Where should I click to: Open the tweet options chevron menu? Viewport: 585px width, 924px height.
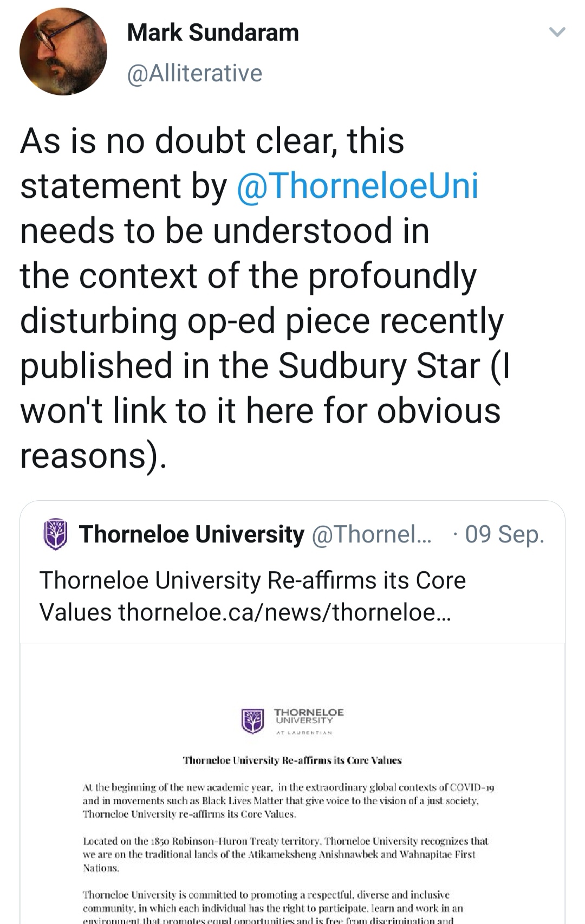coord(557,32)
